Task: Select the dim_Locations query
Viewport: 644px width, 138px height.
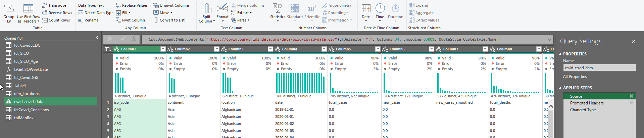Action: tap(50, 93)
